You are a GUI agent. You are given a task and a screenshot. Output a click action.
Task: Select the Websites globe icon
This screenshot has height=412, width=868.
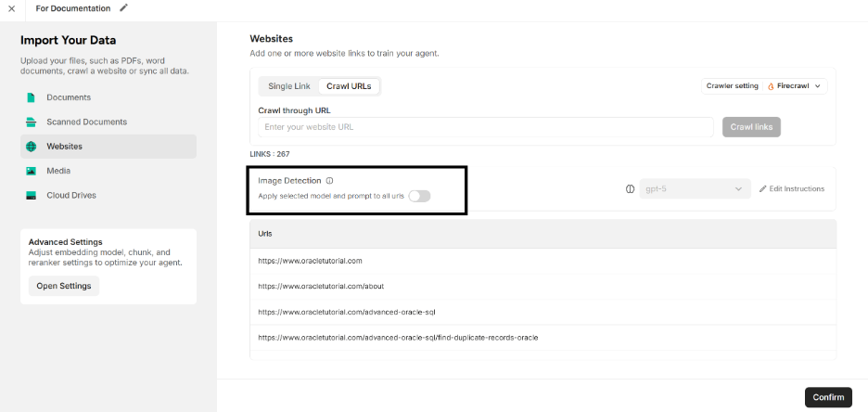click(31, 147)
